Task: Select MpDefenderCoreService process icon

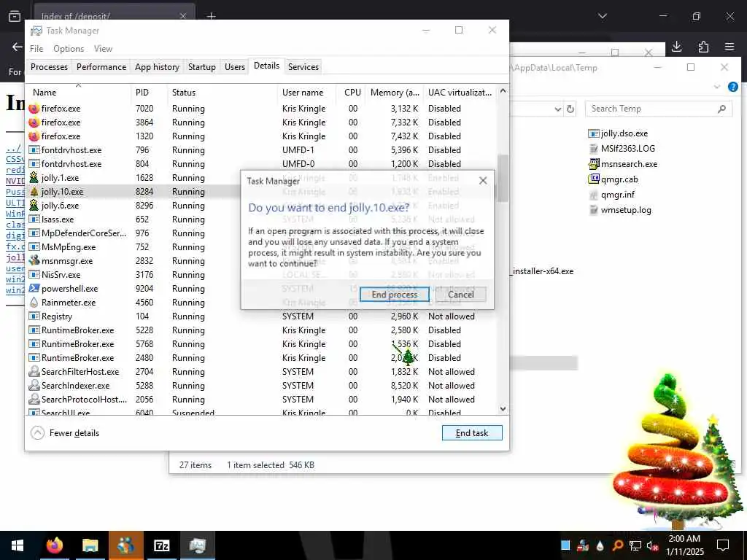Action: point(34,233)
